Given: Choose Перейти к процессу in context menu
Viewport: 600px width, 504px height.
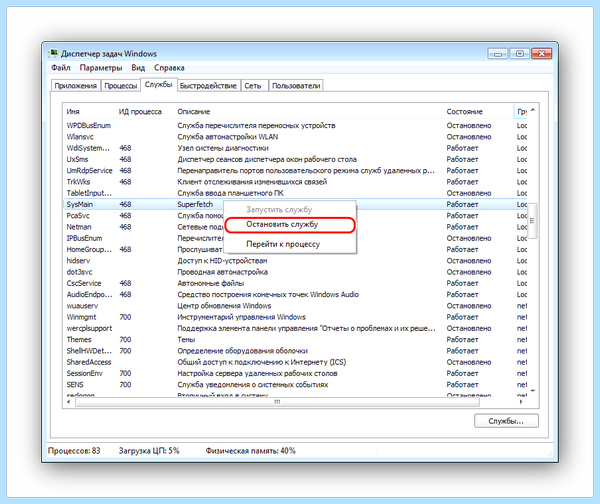Looking at the screenshot, I should point(290,244).
